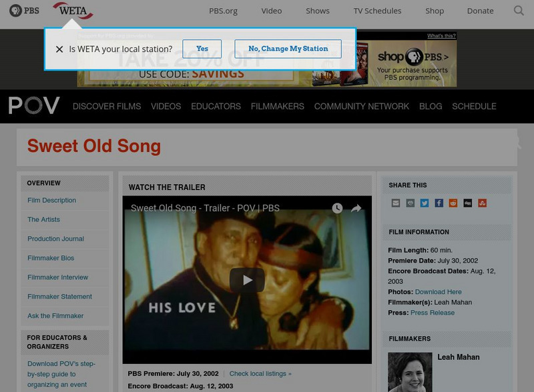
Task: Click the Film Length: 60 min. text
Action: click(x=421, y=250)
